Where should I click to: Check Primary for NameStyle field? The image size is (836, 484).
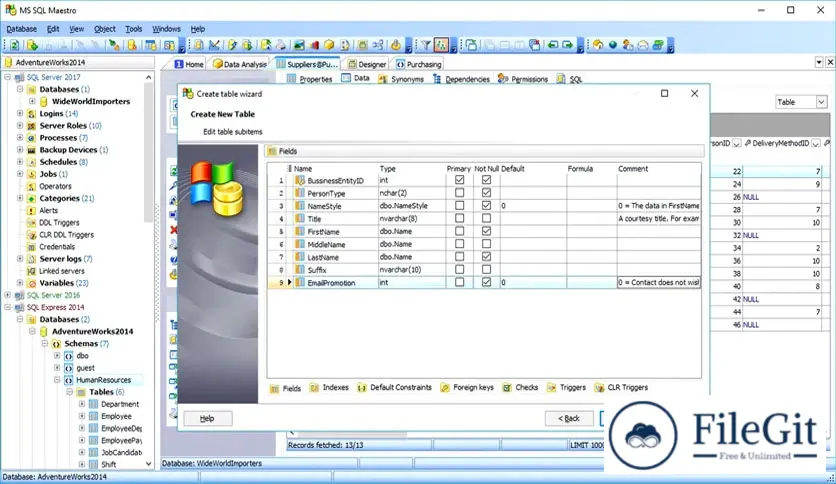460,206
